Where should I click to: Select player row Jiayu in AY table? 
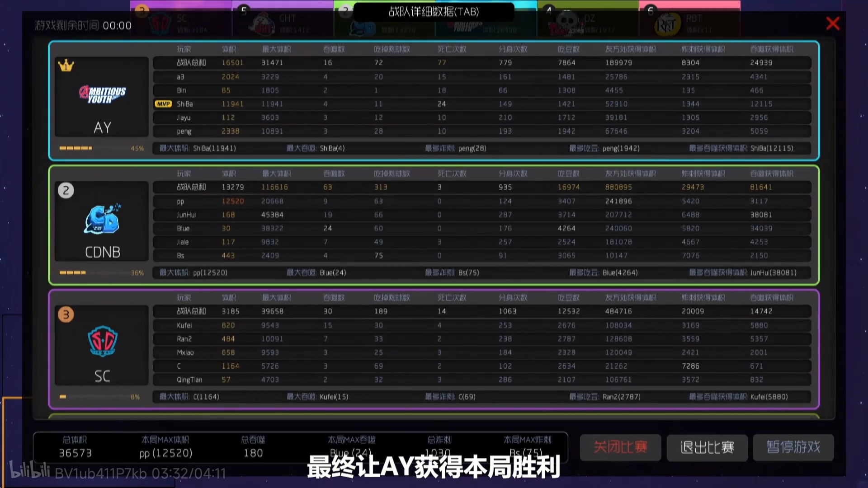click(x=482, y=117)
